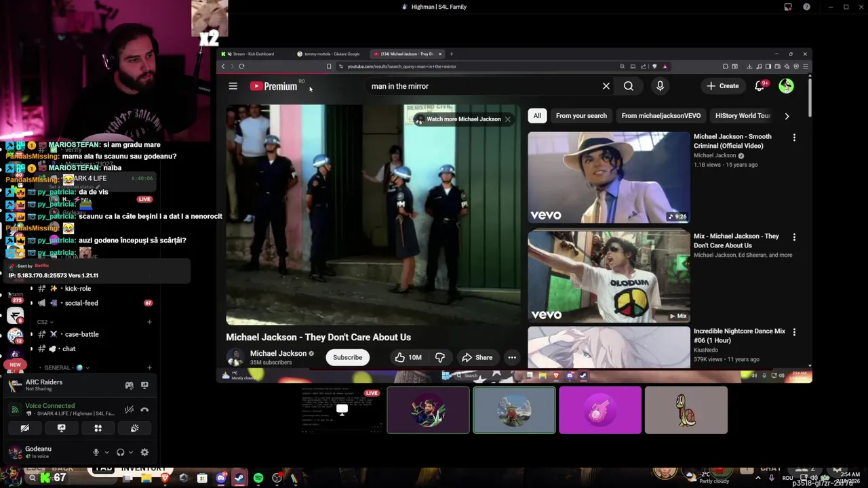
Task: Clear the 'man in the mirror' search text
Action: [x=606, y=86]
